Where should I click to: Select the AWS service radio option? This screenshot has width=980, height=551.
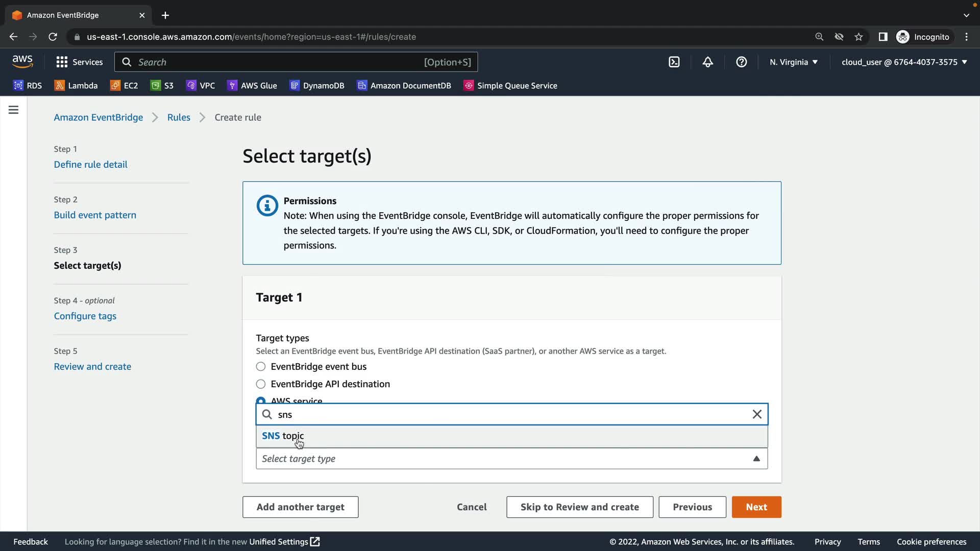(261, 400)
